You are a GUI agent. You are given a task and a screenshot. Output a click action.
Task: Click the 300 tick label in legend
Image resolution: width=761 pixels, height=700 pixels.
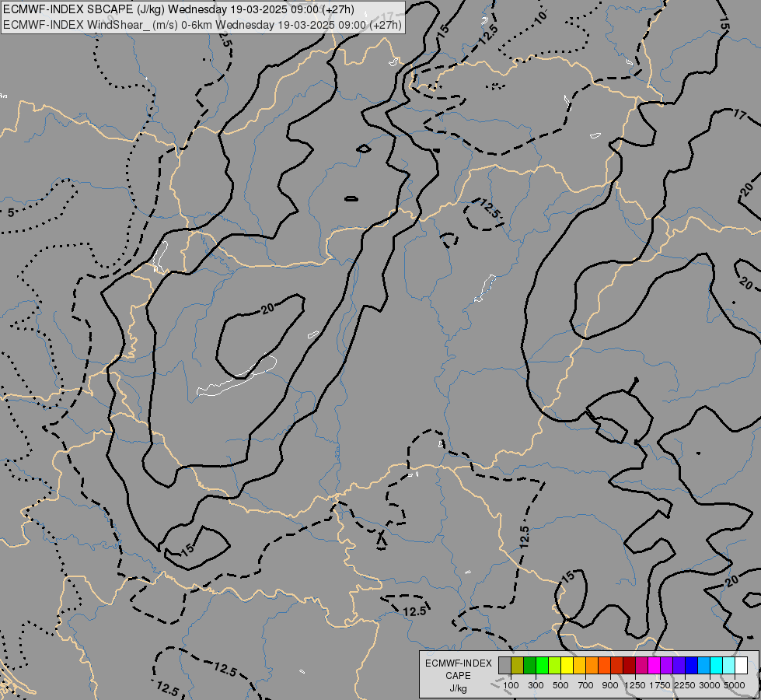point(536,685)
